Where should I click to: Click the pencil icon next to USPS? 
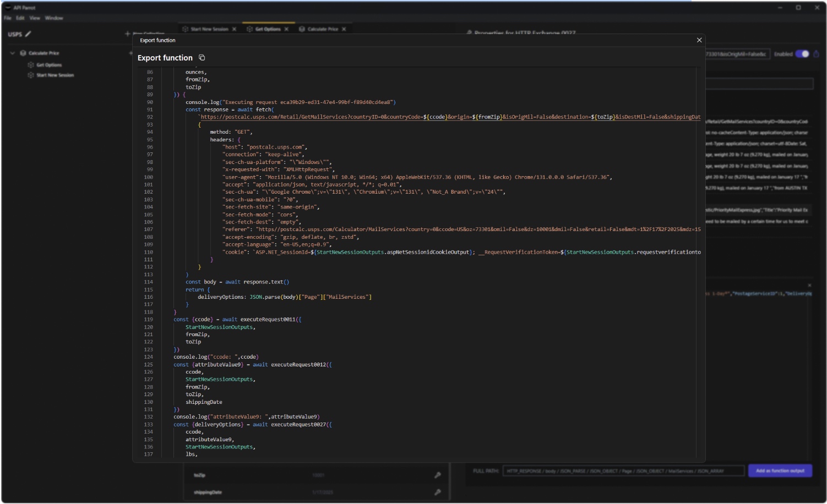pos(28,34)
